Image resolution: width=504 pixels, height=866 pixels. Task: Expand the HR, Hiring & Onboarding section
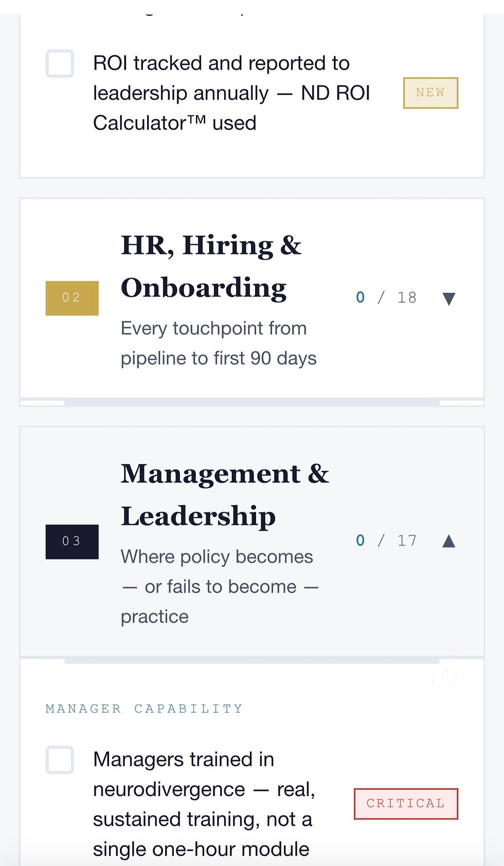pos(448,297)
